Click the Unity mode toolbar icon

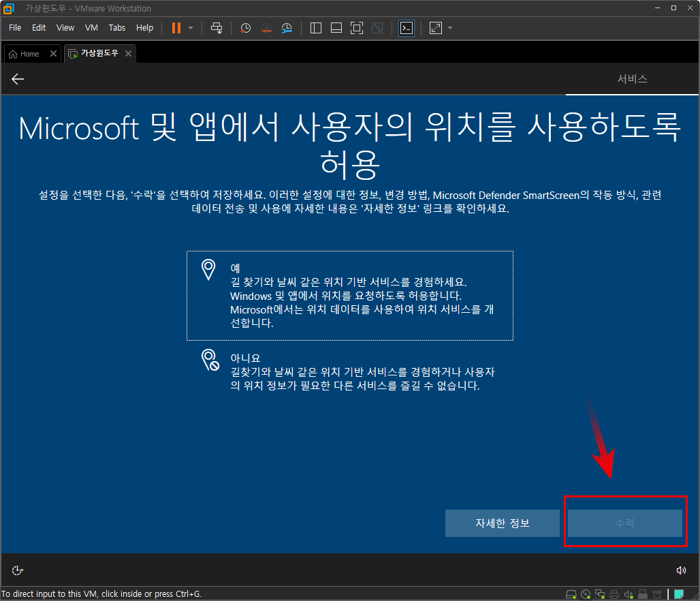[377, 28]
